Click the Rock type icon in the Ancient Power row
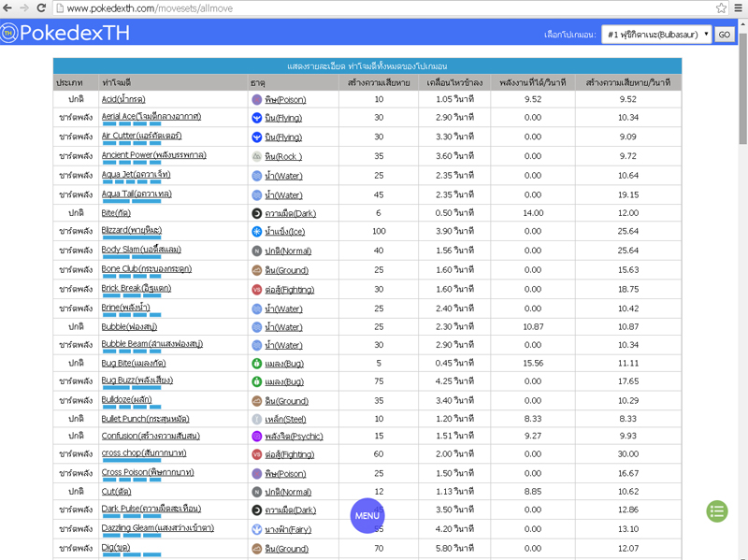 click(x=256, y=156)
